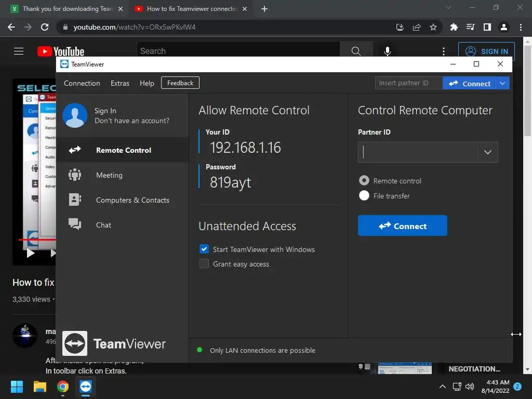Open the Help menu
This screenshot has height=399, width=532.
point(147,83)
